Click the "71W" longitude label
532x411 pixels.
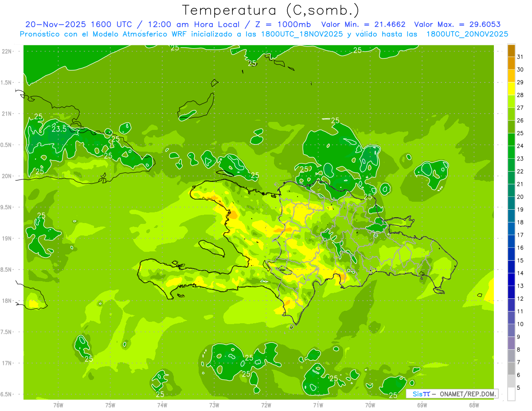pyautogui.click(x=318, y=405)
